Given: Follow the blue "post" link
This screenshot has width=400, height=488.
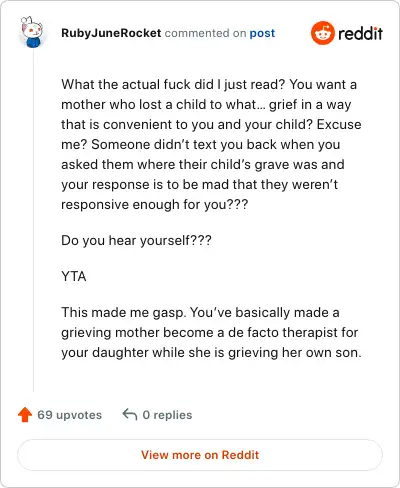Looking at the screenshot, I should pos(262,33).
